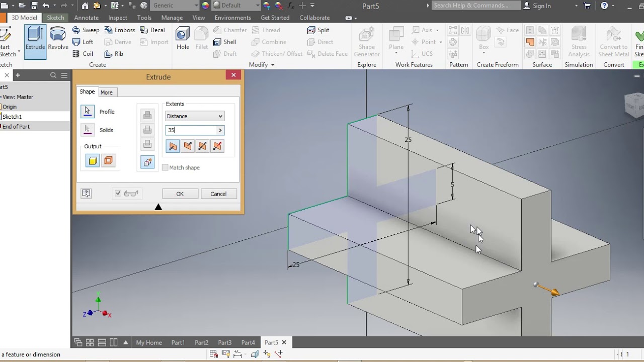Switch to the Part3 document tab
The width and height of the screenshot is (644, 362).
tap(225, 342)
